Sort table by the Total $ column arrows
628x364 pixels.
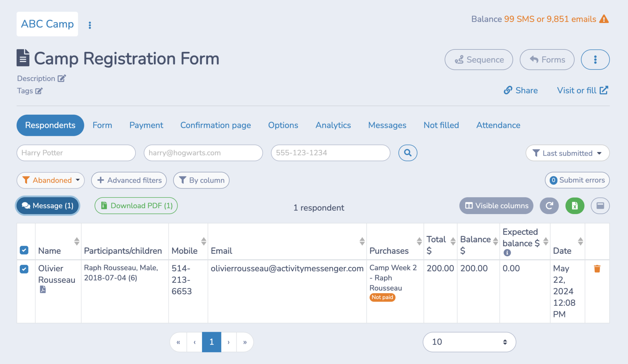[453, 241]
